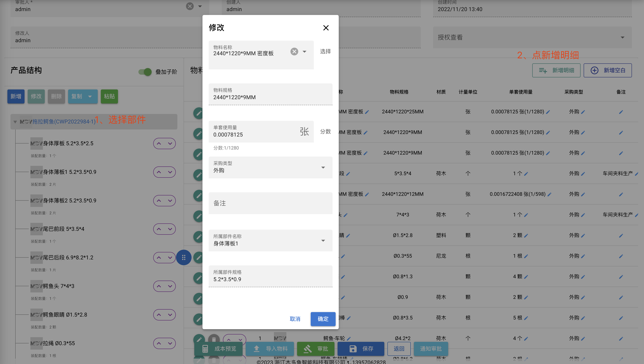644x364 pixels.
Task: Edit pencil next to 2440*1220*25MM row name
Action: (367, 112)
